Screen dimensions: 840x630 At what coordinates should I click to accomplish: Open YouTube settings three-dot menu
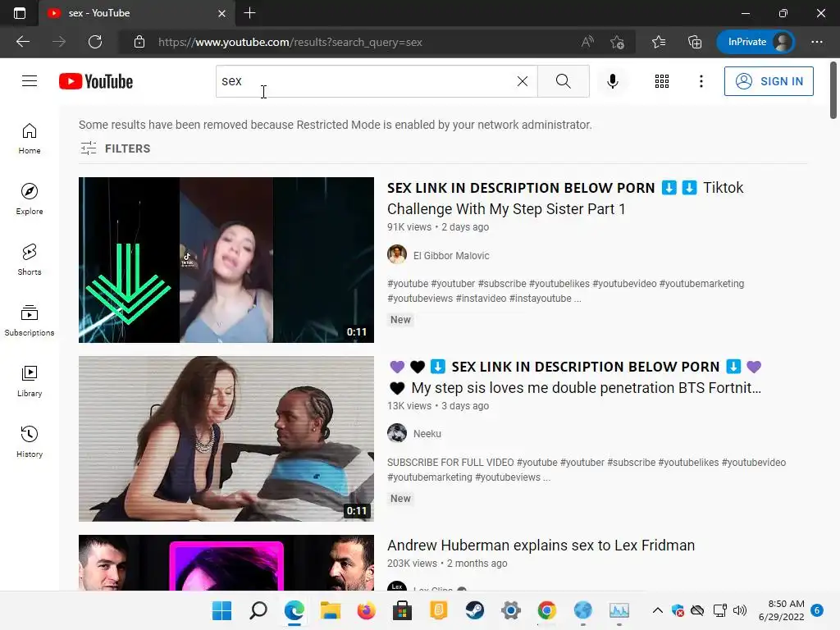point(701,81)
